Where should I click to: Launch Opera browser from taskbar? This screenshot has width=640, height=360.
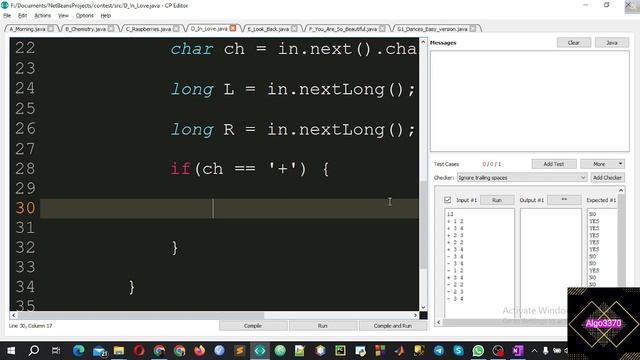(x=139, y=351)
